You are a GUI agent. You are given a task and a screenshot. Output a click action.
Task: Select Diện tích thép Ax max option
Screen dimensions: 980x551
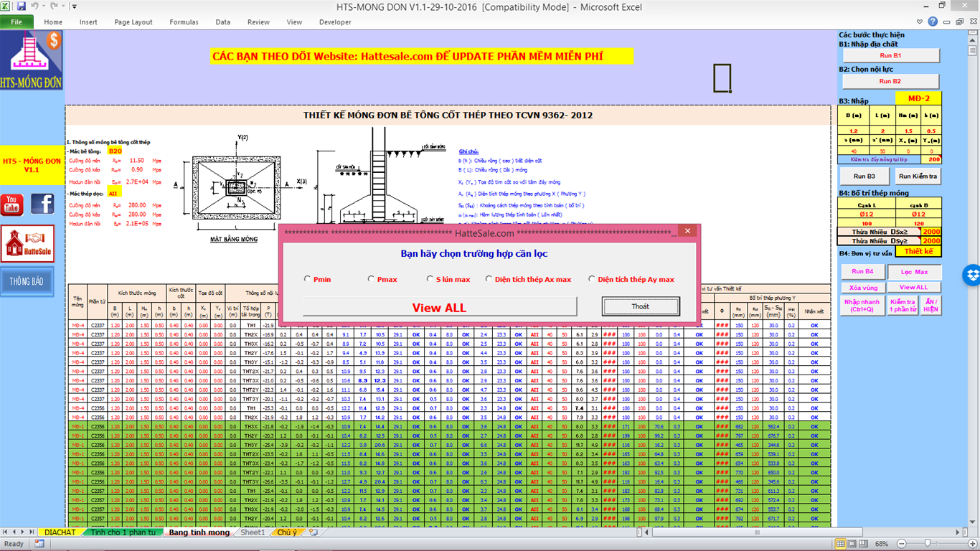pos(528,279)
